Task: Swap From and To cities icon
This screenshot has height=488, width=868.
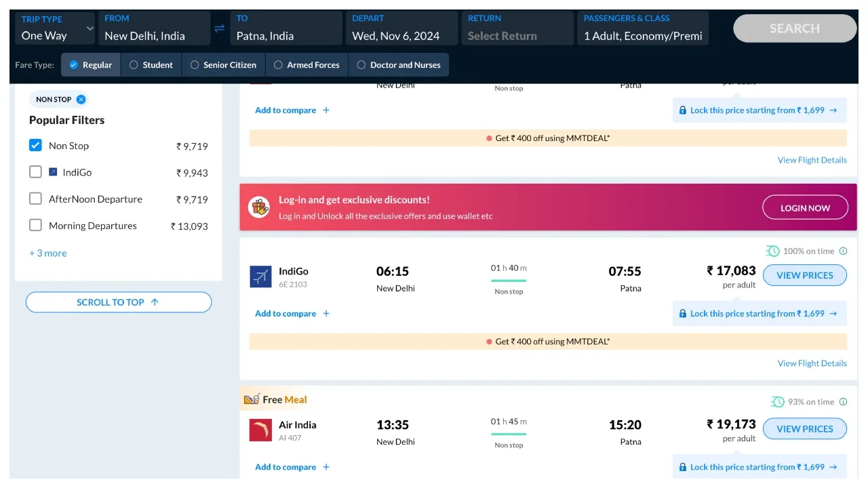Action: (220, 28)
